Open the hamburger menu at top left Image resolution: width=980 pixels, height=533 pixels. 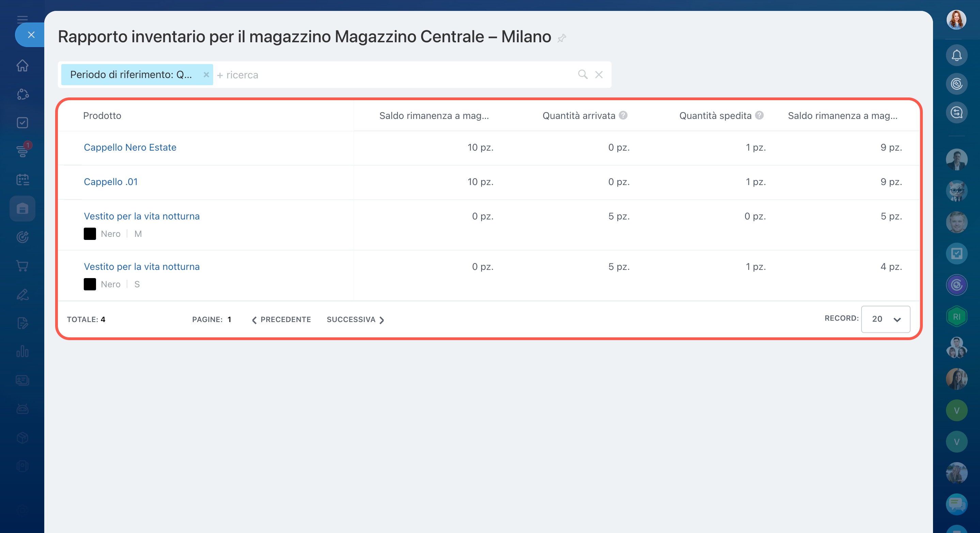point(22,19)
